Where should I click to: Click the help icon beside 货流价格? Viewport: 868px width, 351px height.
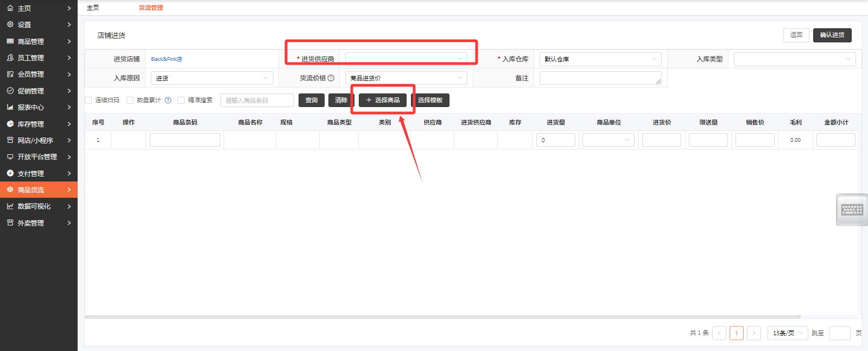tap(331, 78)
